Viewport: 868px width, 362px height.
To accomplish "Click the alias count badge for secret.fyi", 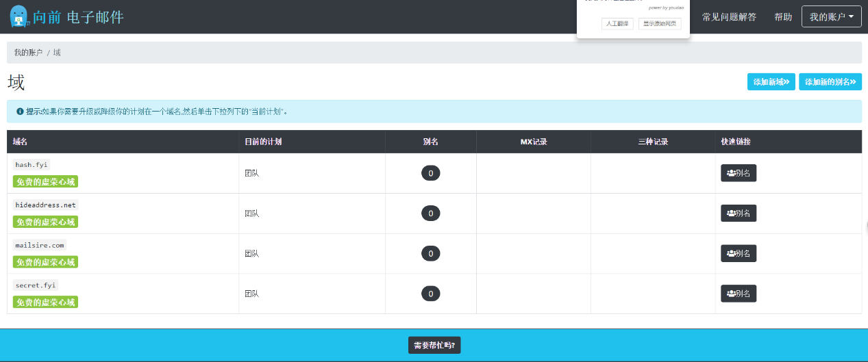I will pos(430,294).
